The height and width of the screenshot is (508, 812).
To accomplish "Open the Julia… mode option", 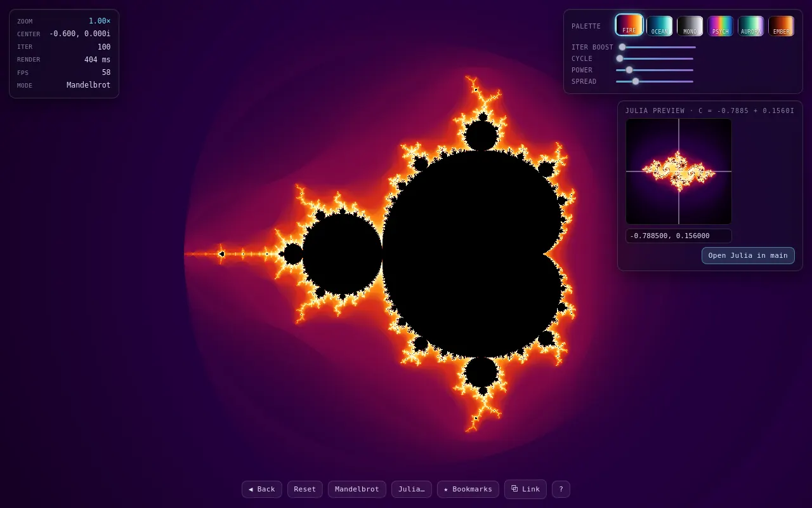I will click(x=412, y=489).
